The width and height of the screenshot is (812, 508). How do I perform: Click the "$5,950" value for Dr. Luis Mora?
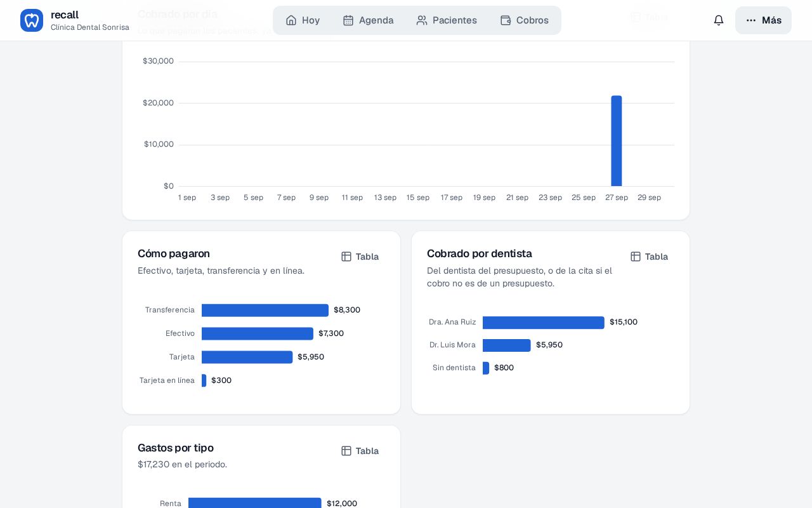(x=549, y=345)
